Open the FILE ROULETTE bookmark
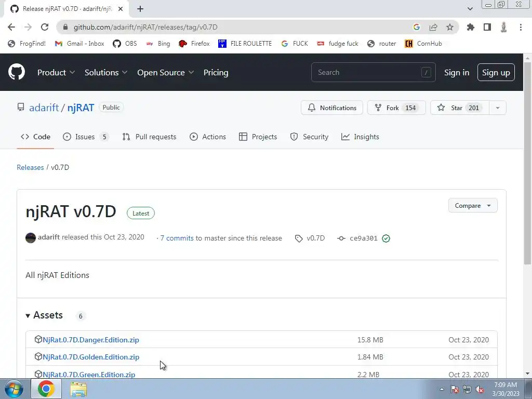The height and width of the screenshot is (399, 532). [245, 44]
